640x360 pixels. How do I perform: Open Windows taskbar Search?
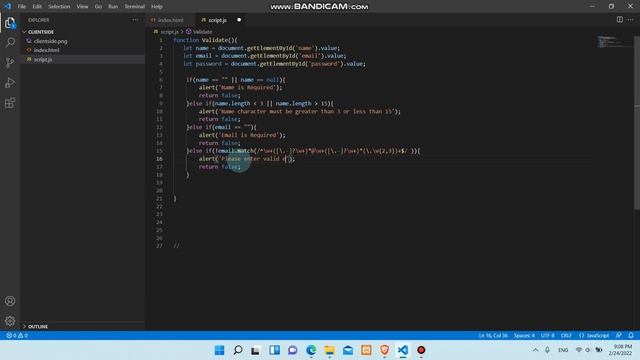(x=238, y=350)
